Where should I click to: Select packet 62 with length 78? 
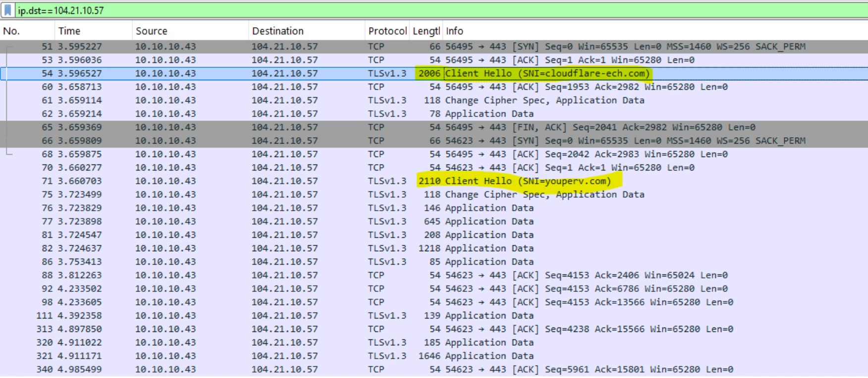[434, 113]
